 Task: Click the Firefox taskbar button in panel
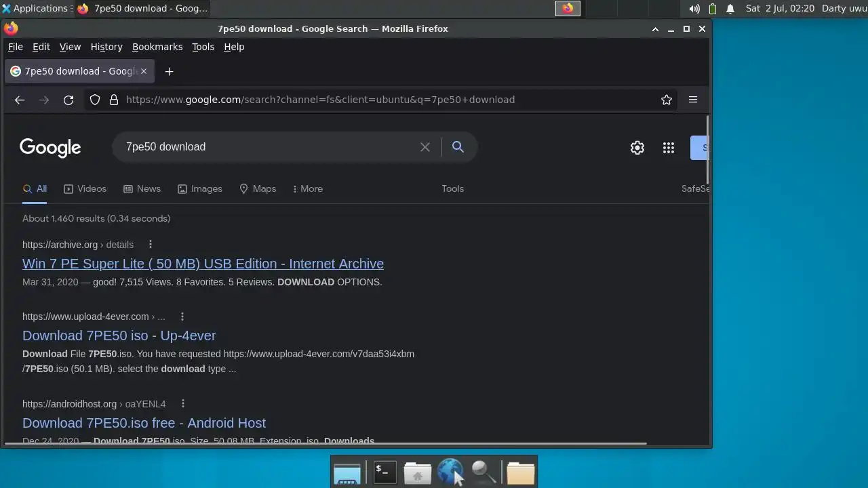point(142,9)
